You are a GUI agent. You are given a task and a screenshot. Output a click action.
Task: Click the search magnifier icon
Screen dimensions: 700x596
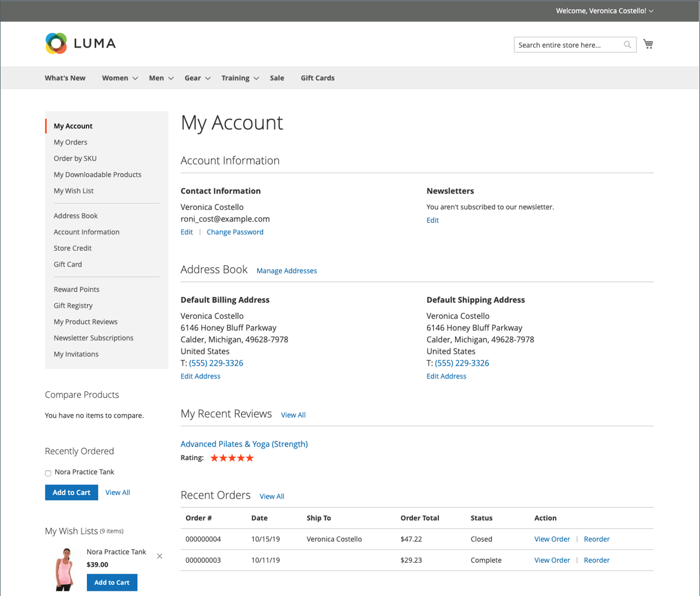(627, 44)
